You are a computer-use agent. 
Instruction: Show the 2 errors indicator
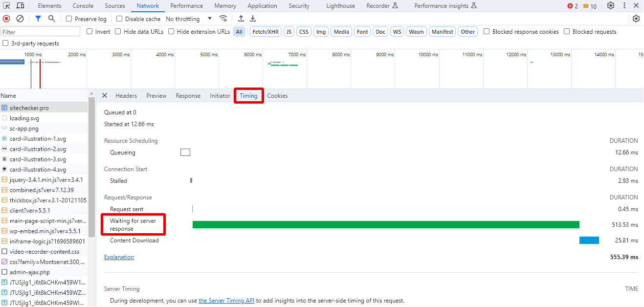[573, 6]
